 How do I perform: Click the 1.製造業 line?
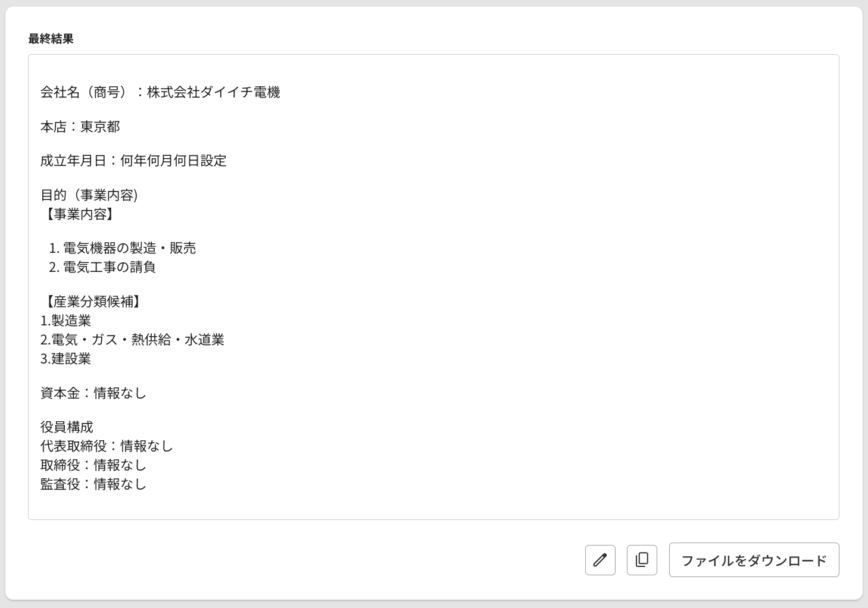[65, 321]
